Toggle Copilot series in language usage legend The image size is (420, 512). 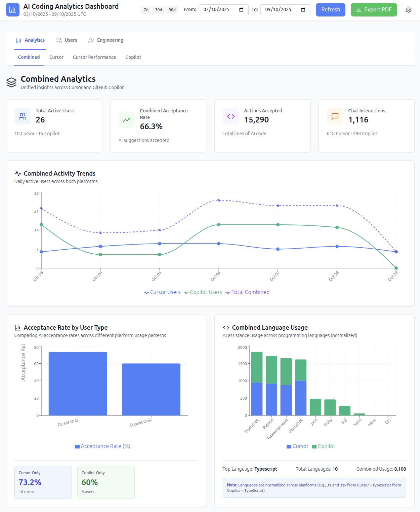[324, 446]
